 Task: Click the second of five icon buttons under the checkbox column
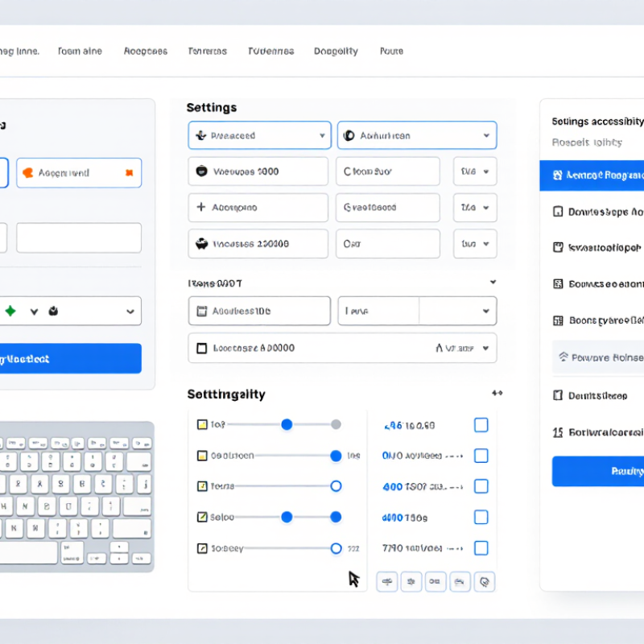[x=411, y=581]
